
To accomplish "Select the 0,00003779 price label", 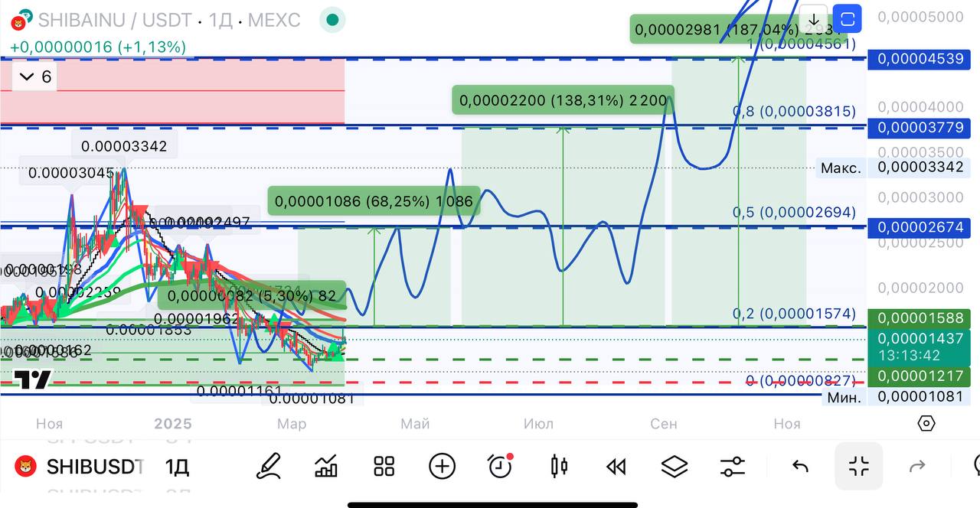I will point(920,127).
